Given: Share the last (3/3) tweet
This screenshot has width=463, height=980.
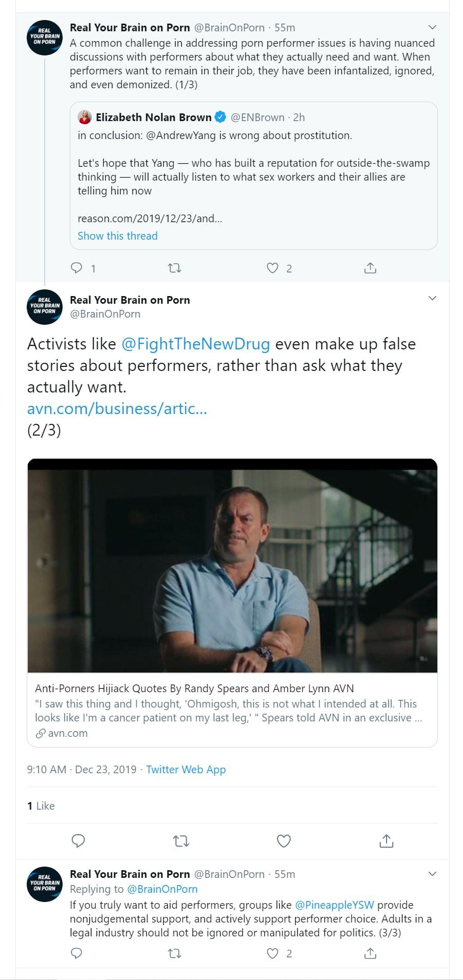Looking at the screenshot, I should pos(370,953).
